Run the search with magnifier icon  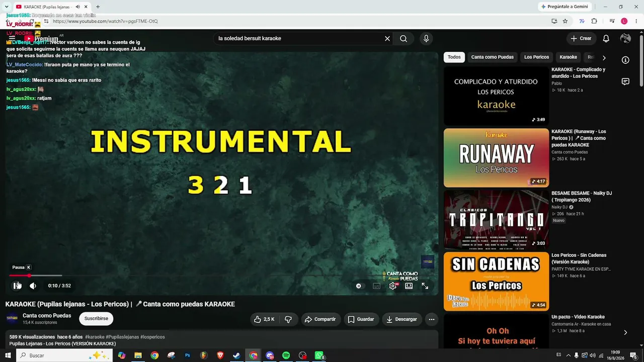[x=404, y=39]
